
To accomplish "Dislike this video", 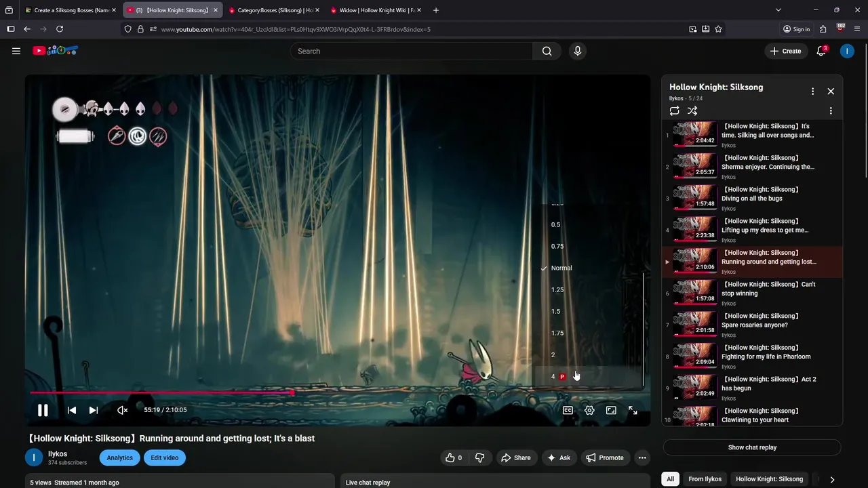I will 480,457.
